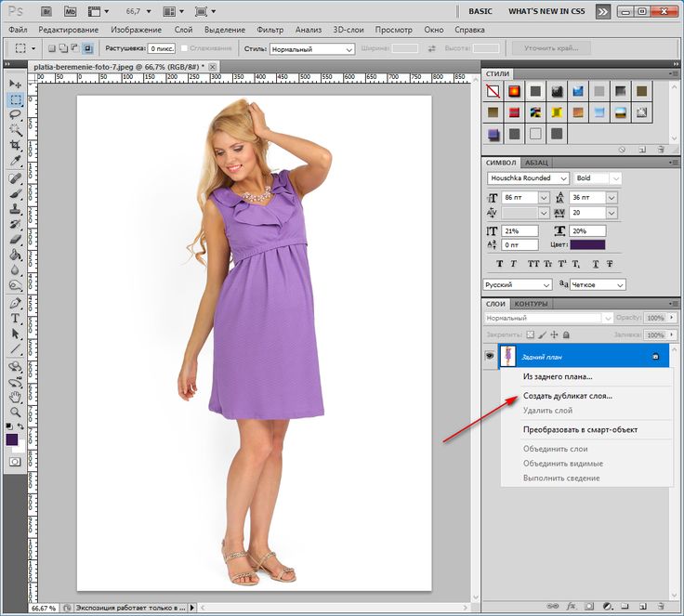Choose the Magic Wand tool

(16, 130)
